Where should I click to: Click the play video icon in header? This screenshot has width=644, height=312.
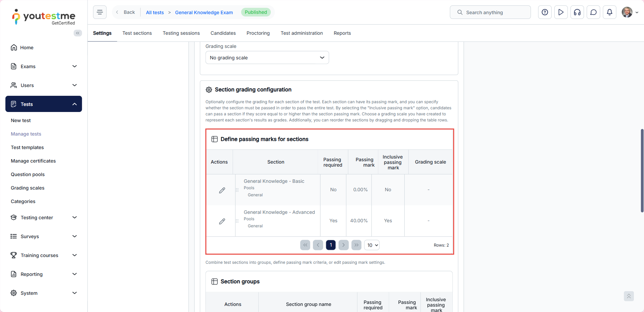tap(561, 12)
